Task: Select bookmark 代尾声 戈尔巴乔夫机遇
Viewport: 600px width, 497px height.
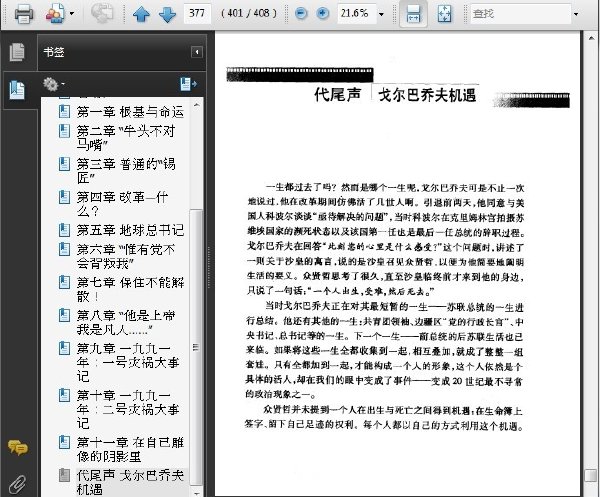Action: (x=130, y=482)
